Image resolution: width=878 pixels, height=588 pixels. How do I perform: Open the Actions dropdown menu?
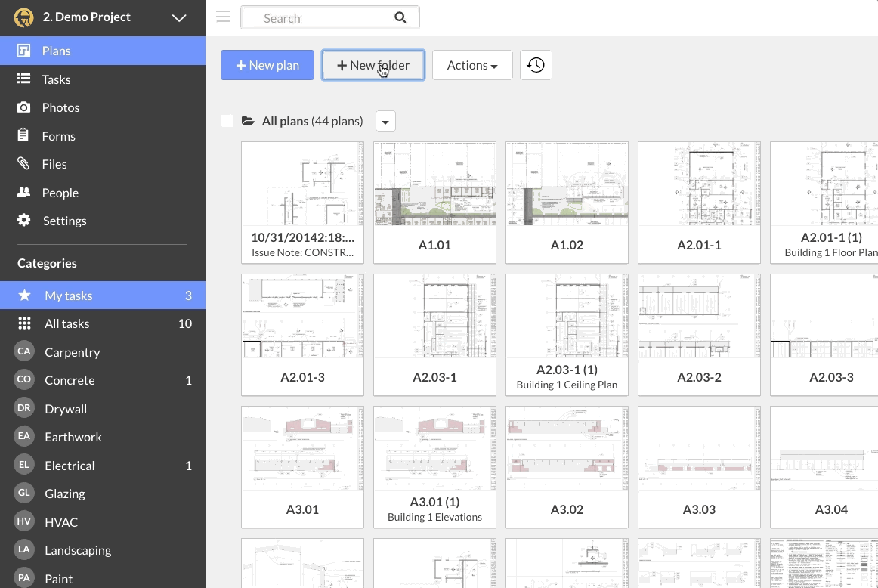(472, 65)
